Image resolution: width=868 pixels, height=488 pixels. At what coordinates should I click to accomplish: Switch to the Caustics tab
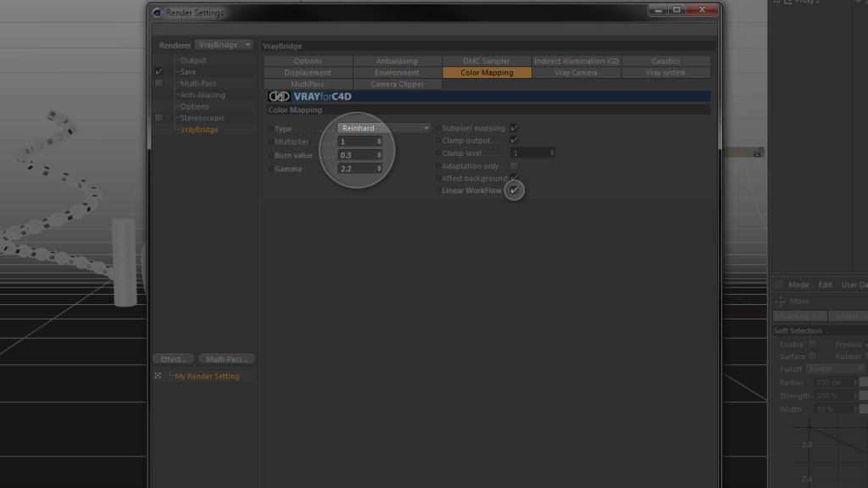[666, 61]
